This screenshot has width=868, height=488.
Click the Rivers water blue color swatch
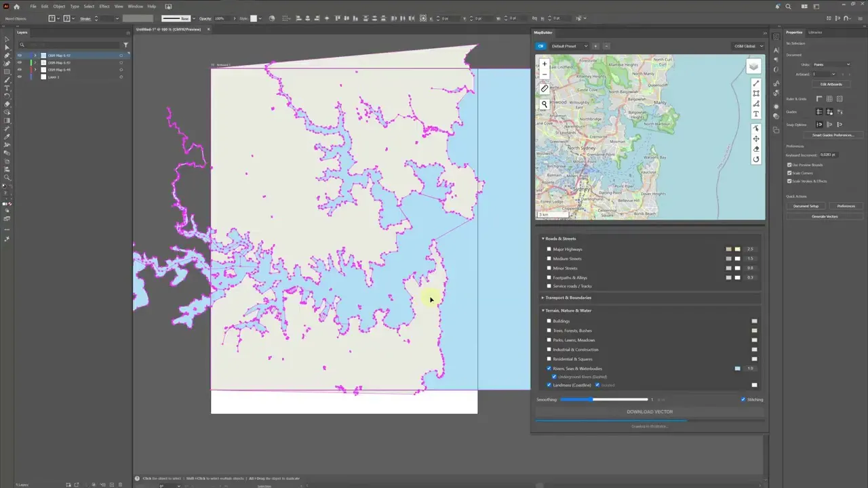(737, 369)
